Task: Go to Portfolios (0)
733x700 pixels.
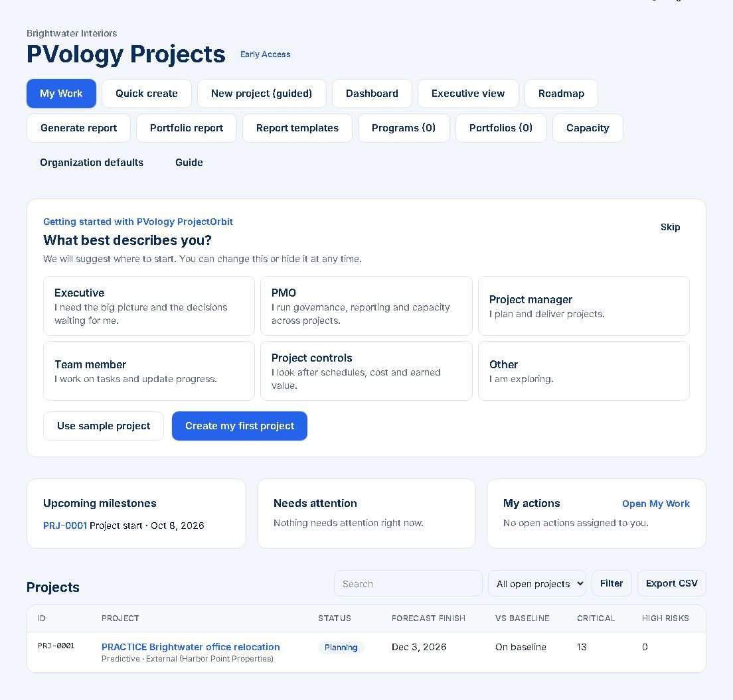Action: 501,128
